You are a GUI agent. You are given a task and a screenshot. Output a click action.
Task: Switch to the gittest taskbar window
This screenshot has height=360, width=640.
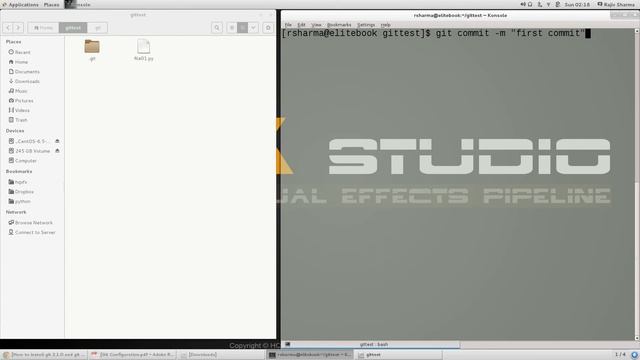[398, 355]
